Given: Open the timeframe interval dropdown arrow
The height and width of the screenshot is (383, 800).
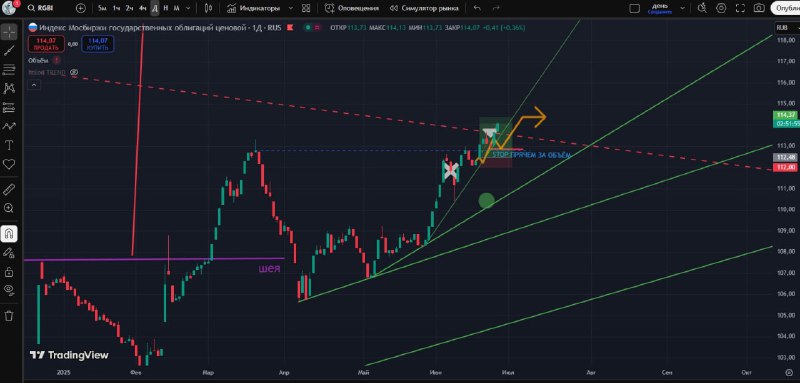Looking at the screenshot, I should (x=189, y=8).
